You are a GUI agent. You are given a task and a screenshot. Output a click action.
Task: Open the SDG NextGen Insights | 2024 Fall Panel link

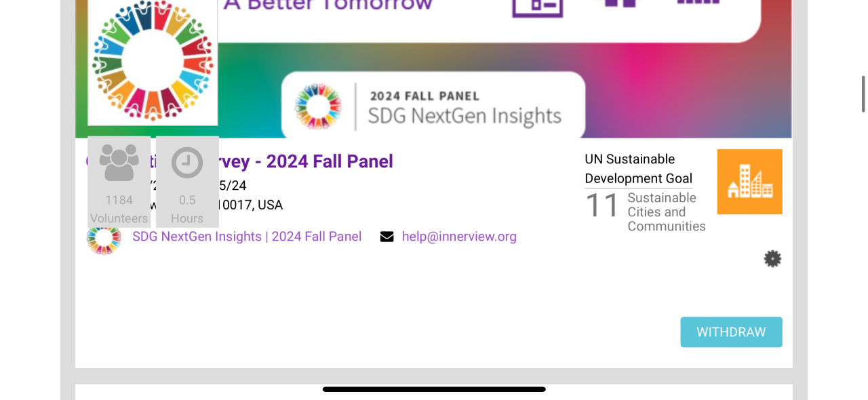[247, 237]
